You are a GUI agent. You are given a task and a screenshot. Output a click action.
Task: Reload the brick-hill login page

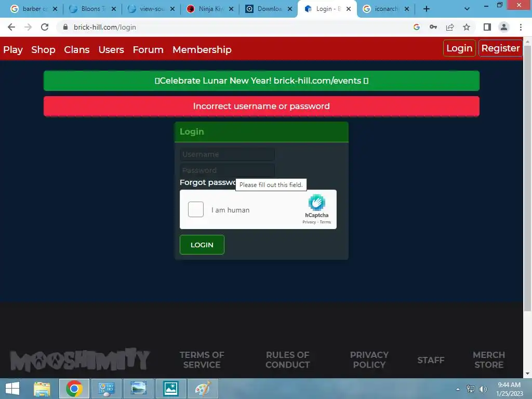(x=45, y=27)
